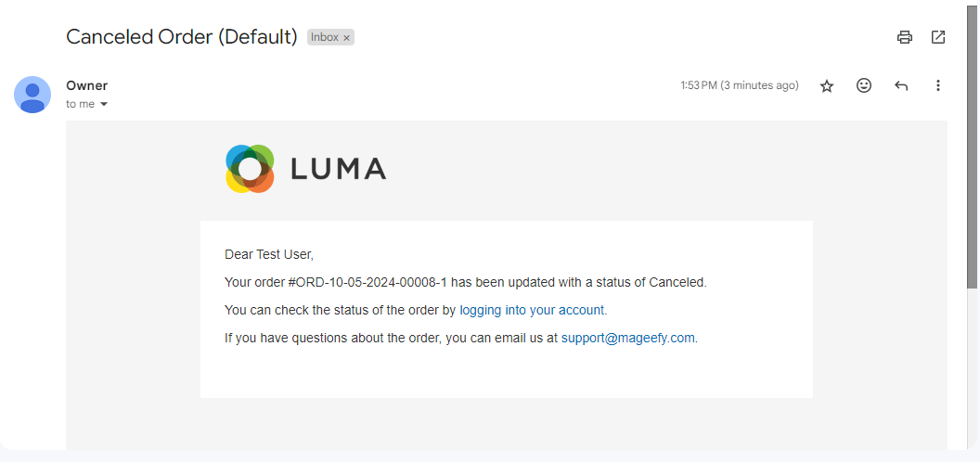The width and height of the screenshot is (980, 462).
Task: Reply to Owner's email
Action: point(901,85)
